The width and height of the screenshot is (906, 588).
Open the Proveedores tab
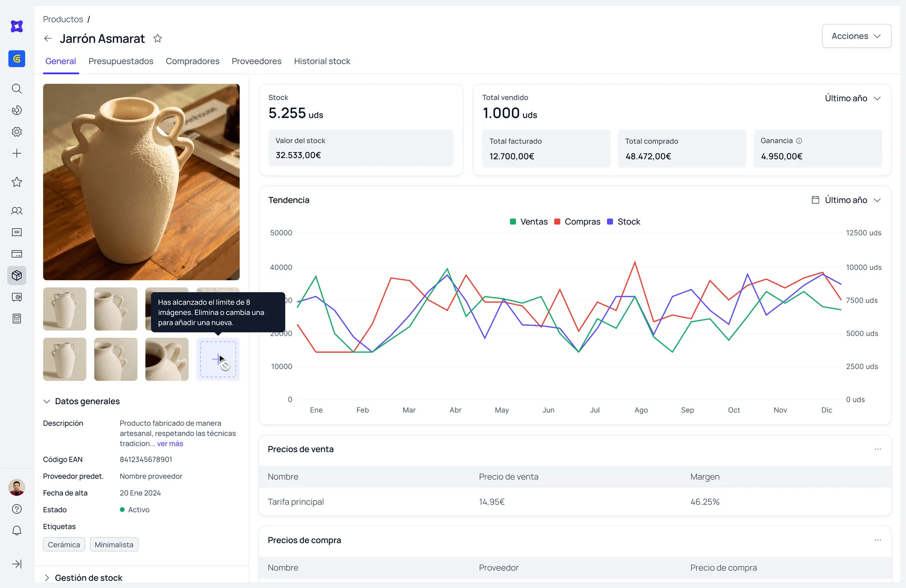[x=256, y=61]
